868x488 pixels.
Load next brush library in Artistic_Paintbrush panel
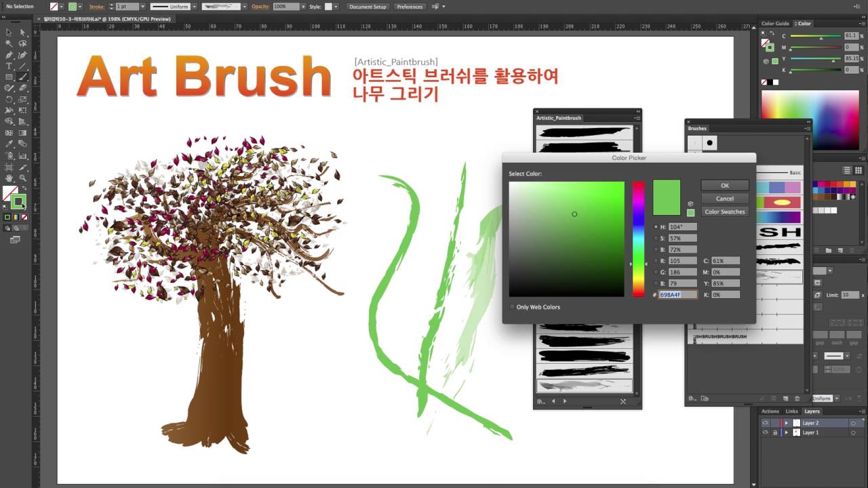coord(565,401)
